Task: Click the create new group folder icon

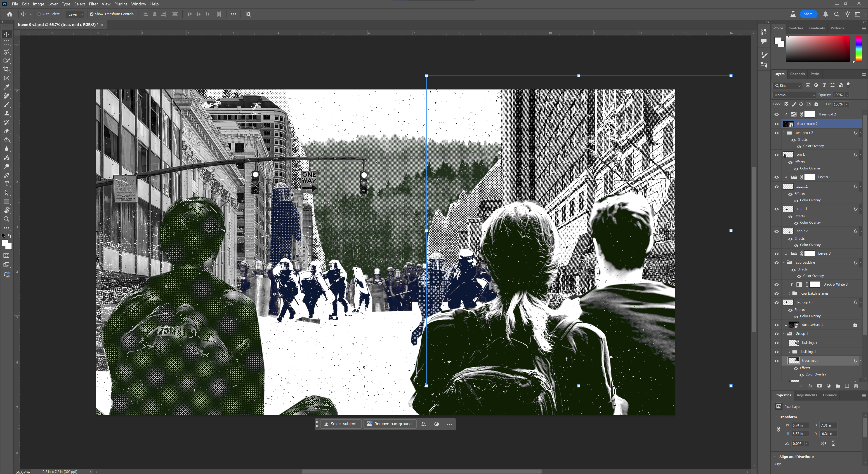Action: 838,386
